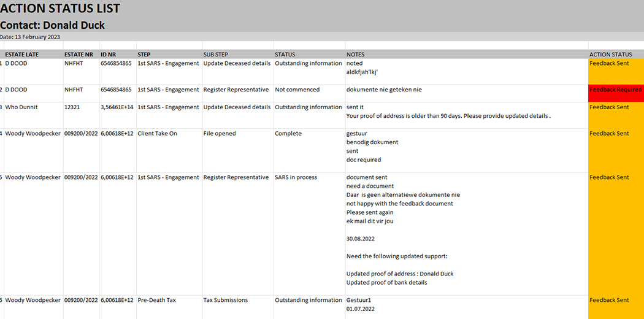Select the estate number cell 12321

pos(73,107)
